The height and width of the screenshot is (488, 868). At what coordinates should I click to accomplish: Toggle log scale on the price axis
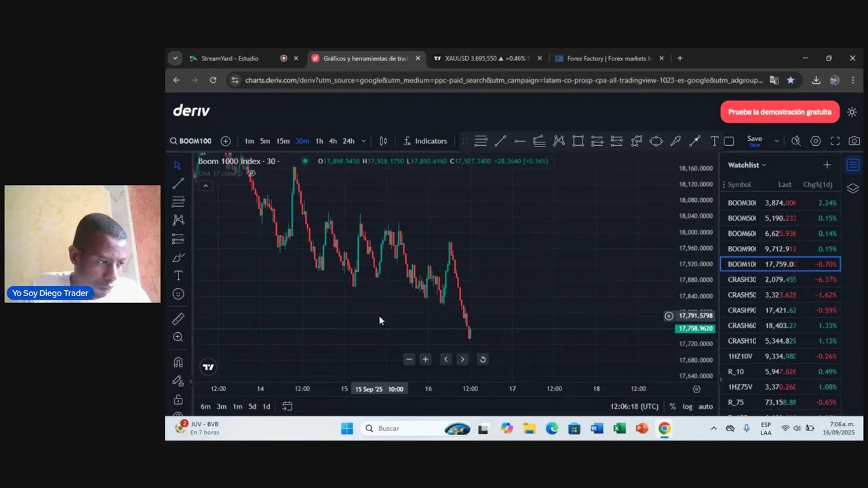(x=688, y=407)
